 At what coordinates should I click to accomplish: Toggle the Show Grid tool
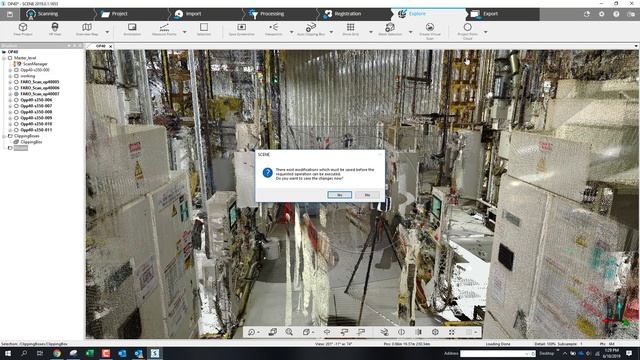[350, 29]
